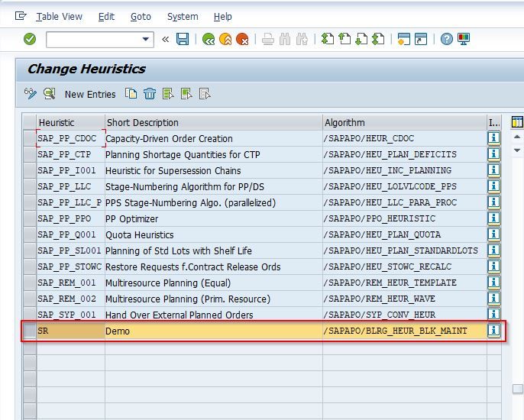Click the table scroll down arrow
Viewport: 524px width, 420px height.
coord(517,150)
